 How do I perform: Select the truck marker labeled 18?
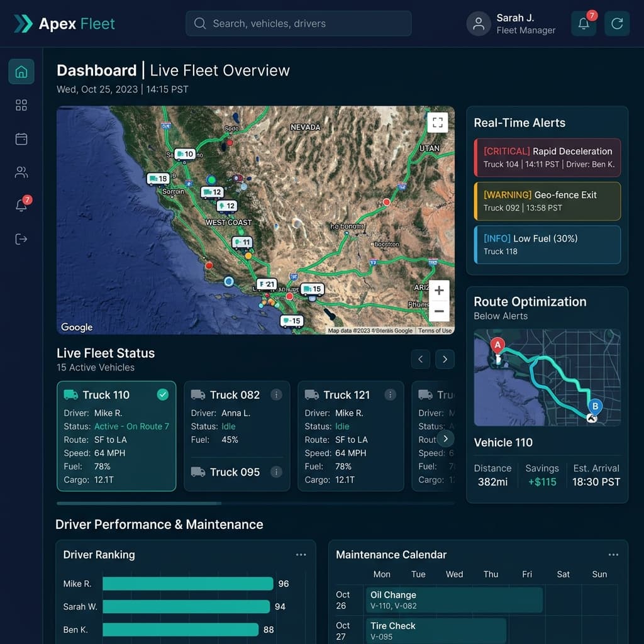(158, 179)
